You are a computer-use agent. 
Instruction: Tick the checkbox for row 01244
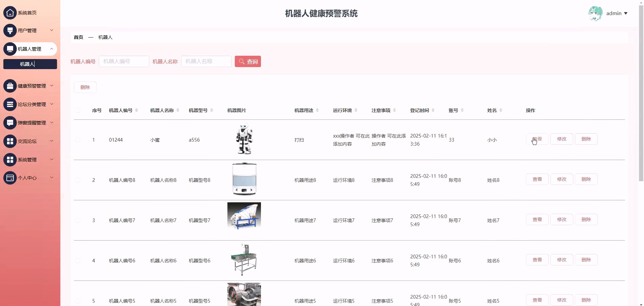point(78,140)
